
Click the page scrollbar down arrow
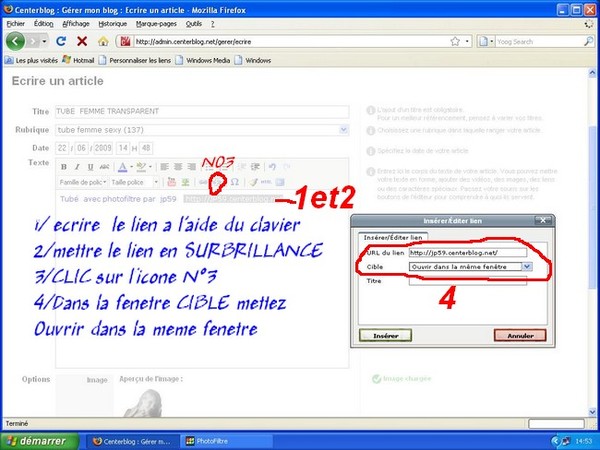[592, 412]
